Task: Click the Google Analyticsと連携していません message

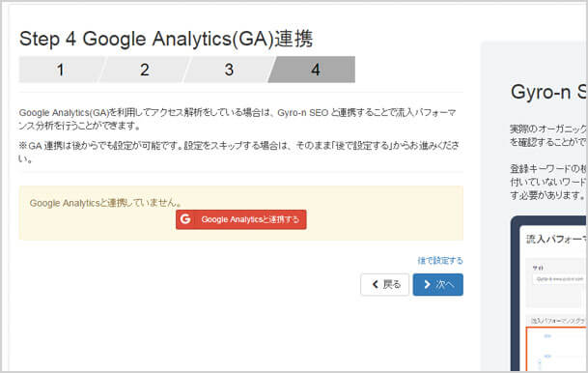Action: click(x=106, y=203)
